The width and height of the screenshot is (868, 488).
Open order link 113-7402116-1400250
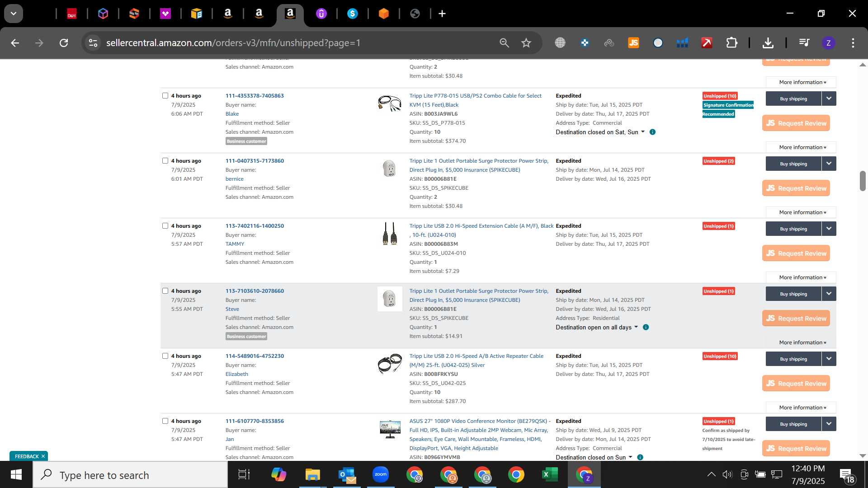pos(255,226)
